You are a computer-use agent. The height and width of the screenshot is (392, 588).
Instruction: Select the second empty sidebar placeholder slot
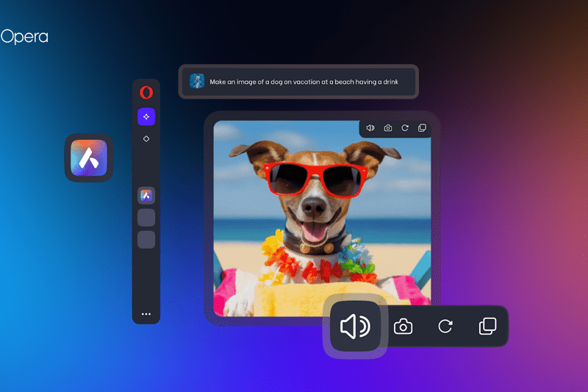pyautogui.click(x=146, y=239)
